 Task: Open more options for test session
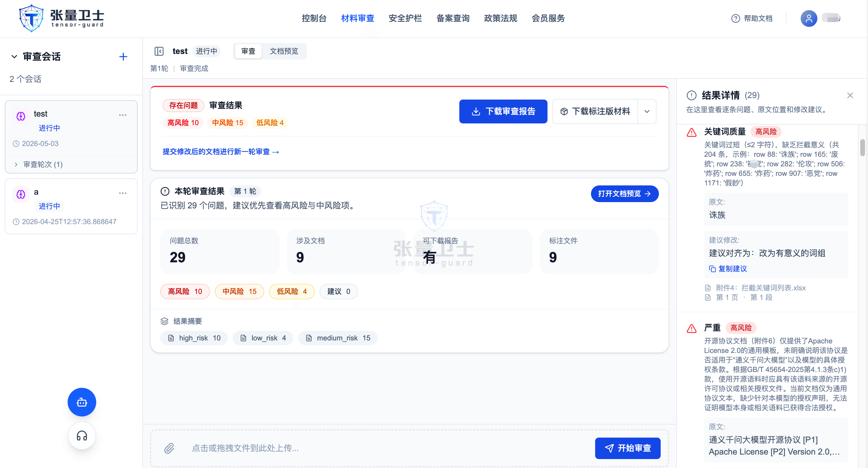tap(123, 115)
